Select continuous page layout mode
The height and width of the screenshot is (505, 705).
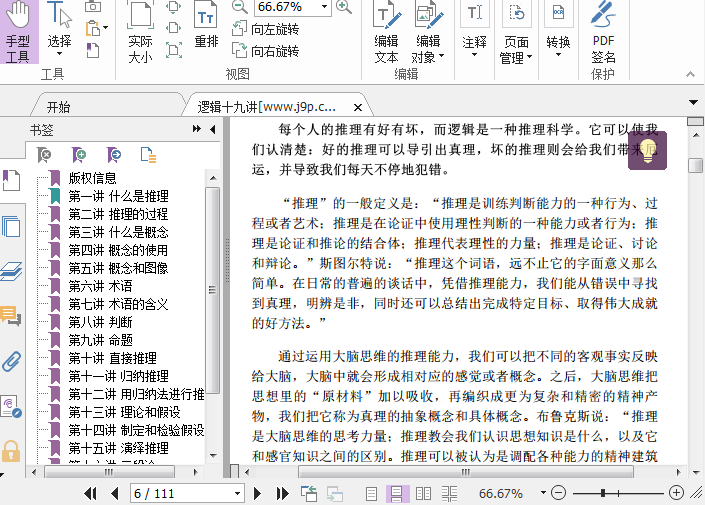point(397,494)
